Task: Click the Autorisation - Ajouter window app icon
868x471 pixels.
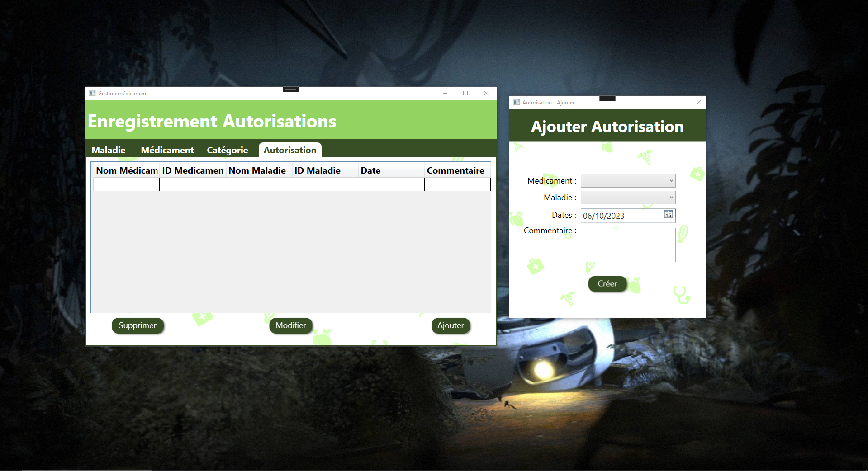Action: [517, 102]
